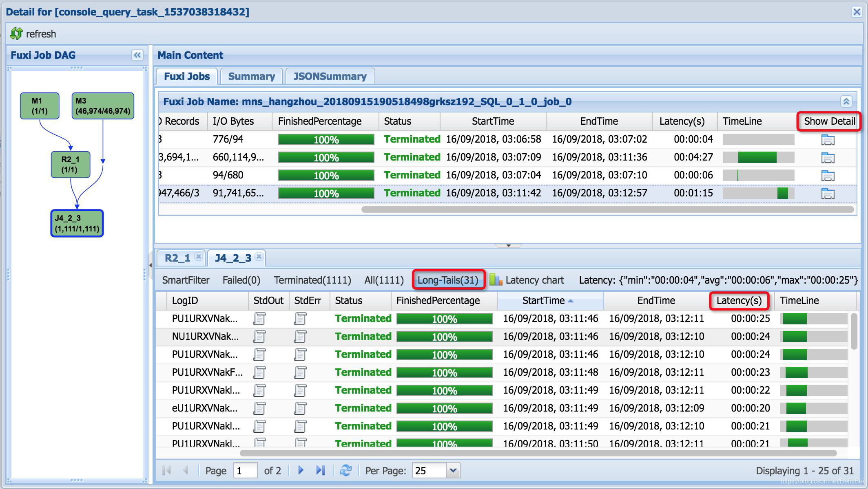868x489 pixels.
Task: Click the bottom horizontal scrollbar of instances
Action: click(x=538, y=453)
